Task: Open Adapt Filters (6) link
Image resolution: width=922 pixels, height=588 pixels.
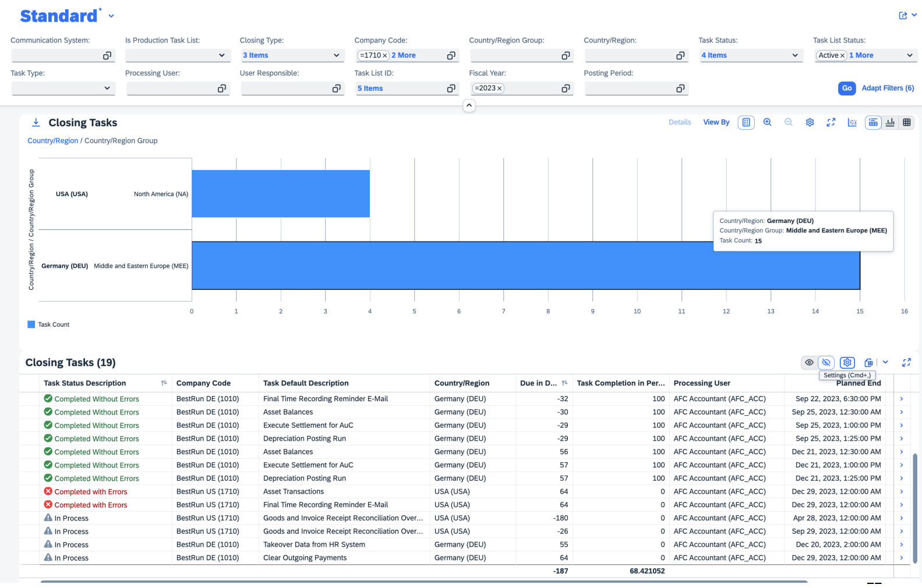Action: tap(888, 88)
